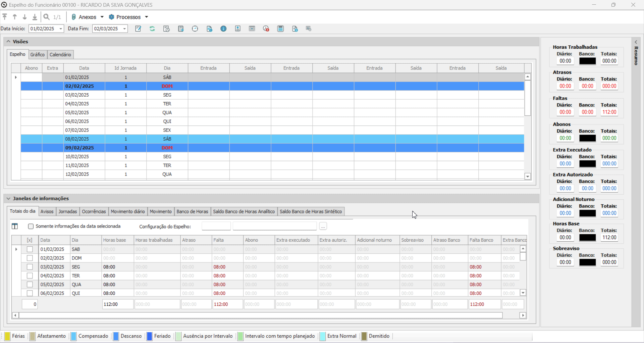
Task: Open the Avisos tab
Action: [x=47, y=211]
